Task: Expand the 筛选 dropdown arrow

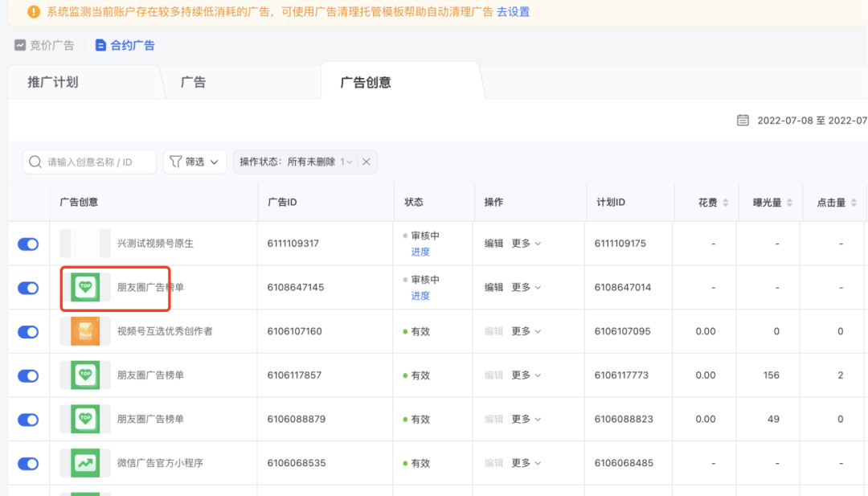Action: click(x=215, y=162)
